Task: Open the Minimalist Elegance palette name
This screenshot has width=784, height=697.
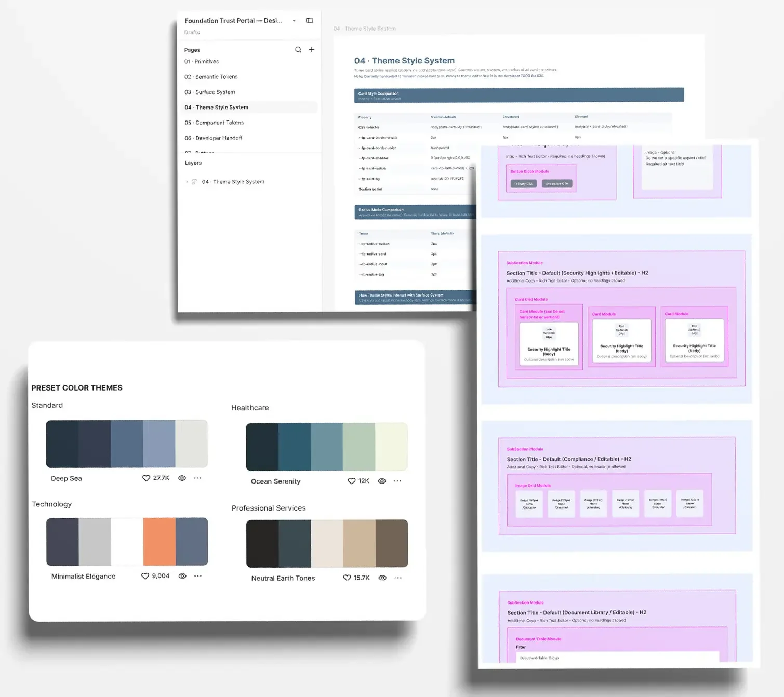Action: click(84, 577)
